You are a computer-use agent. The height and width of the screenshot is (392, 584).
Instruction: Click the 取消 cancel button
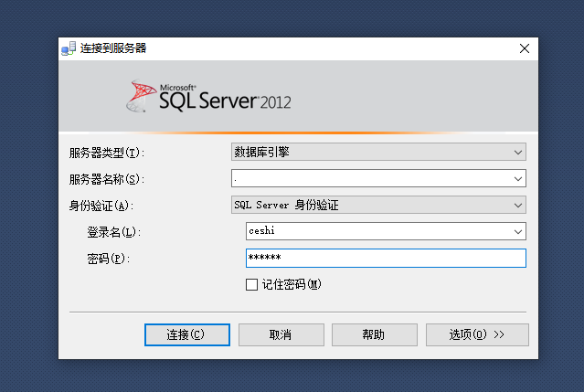281,334
